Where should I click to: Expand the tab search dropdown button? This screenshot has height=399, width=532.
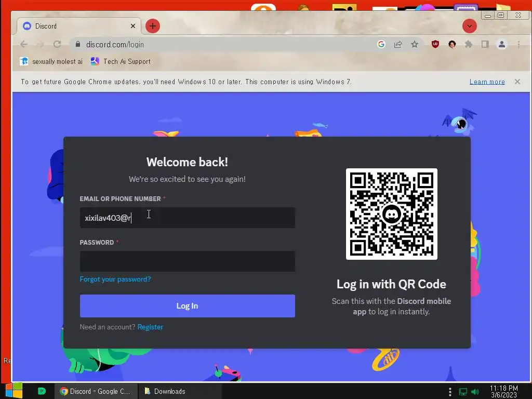pos(470,26)
